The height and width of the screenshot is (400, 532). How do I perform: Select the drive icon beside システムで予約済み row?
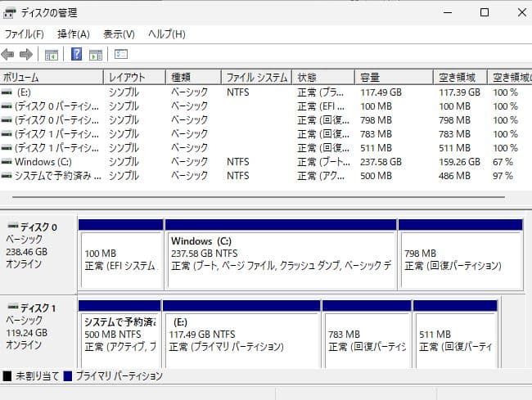tap(7, 176)
